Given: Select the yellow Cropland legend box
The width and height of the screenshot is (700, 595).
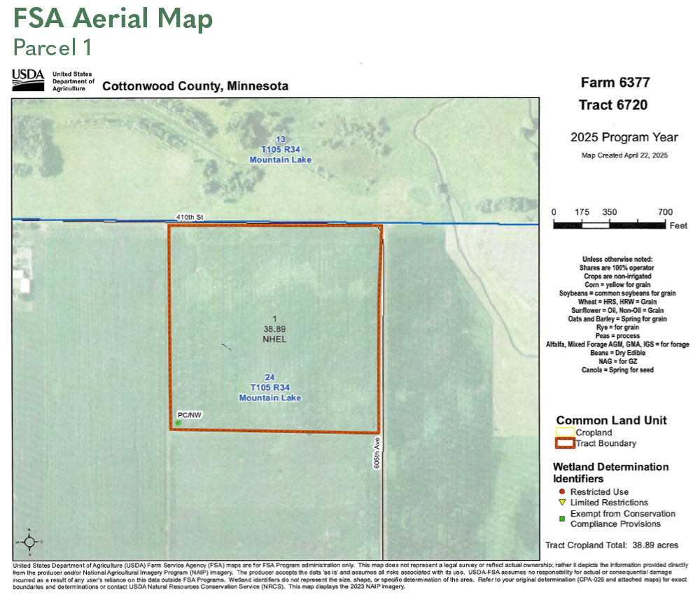Looking at the screenshot, I should [564, 433].
